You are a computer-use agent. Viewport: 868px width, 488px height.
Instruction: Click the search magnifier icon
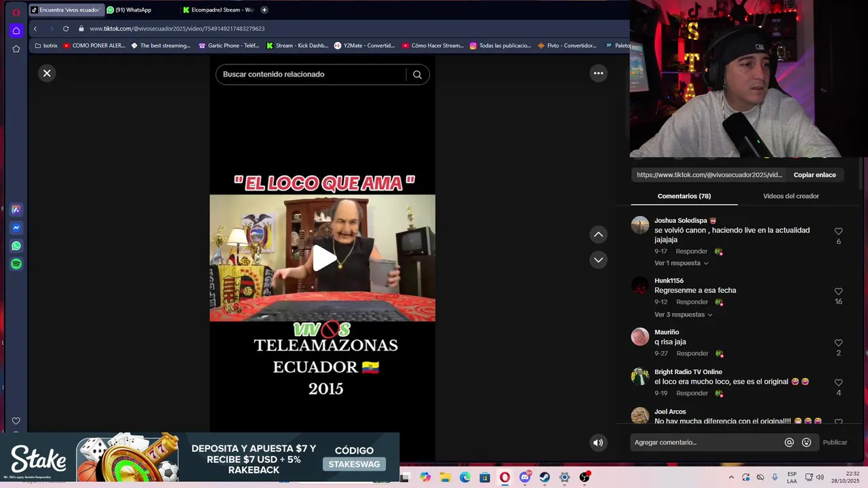point(417,75)
